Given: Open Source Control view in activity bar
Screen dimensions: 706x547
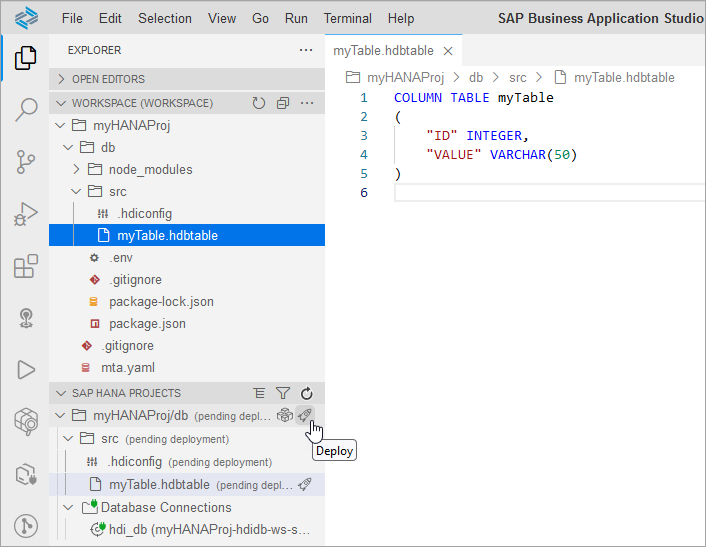Looking at the screenshot, I should tap(26, 162).
